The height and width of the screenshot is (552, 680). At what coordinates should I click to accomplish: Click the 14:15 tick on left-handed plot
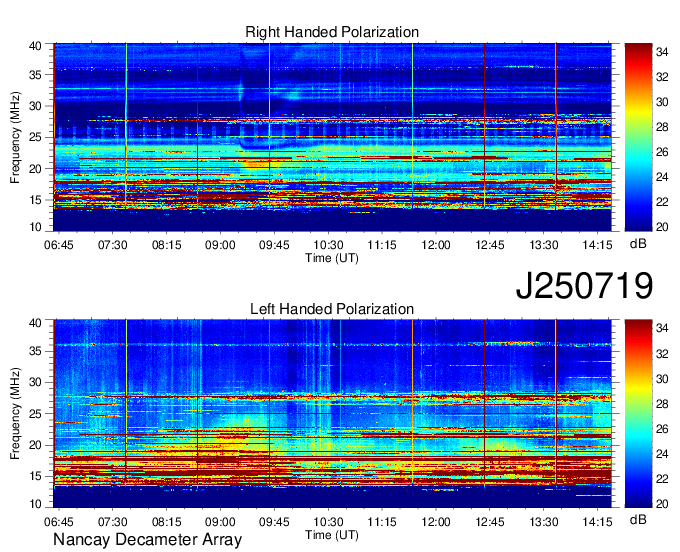coord(598,522)
